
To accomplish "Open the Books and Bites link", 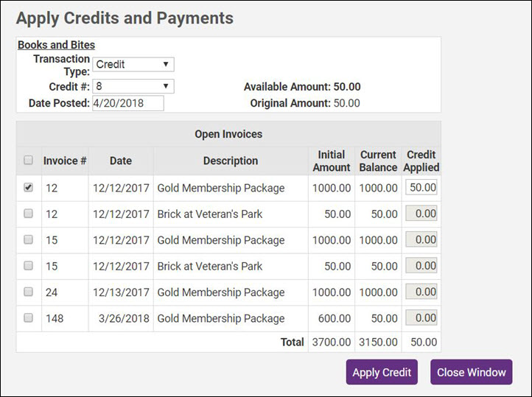I will (56, 45).
